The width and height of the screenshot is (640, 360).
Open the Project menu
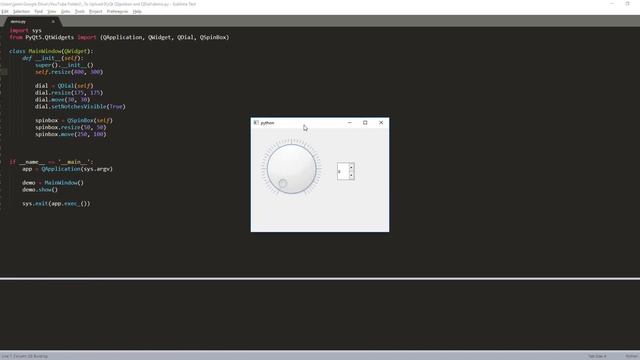96,11
